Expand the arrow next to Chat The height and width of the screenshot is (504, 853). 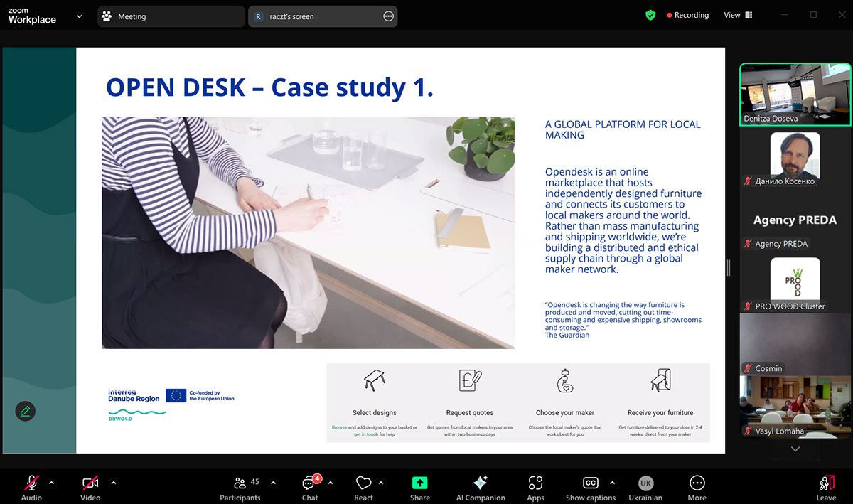click(330, 483)
